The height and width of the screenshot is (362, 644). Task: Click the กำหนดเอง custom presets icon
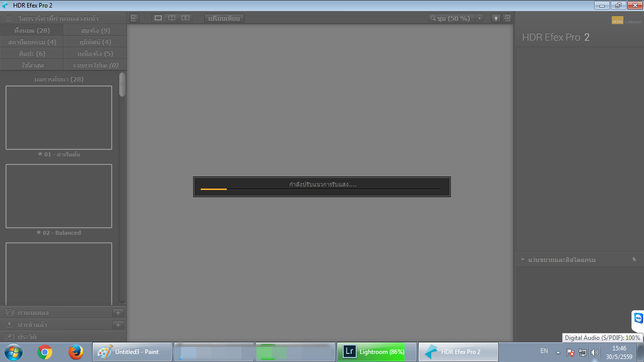click(x=9, y=312)
